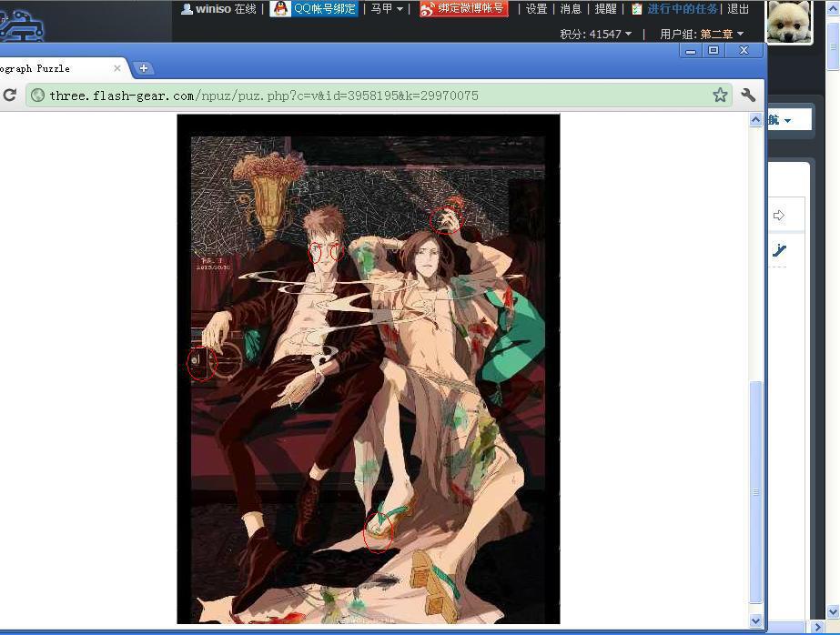This screenshot has height=635, width=840.
Task: Expand the 用户组 第二章 dropdown
Action: coord(702,34)
